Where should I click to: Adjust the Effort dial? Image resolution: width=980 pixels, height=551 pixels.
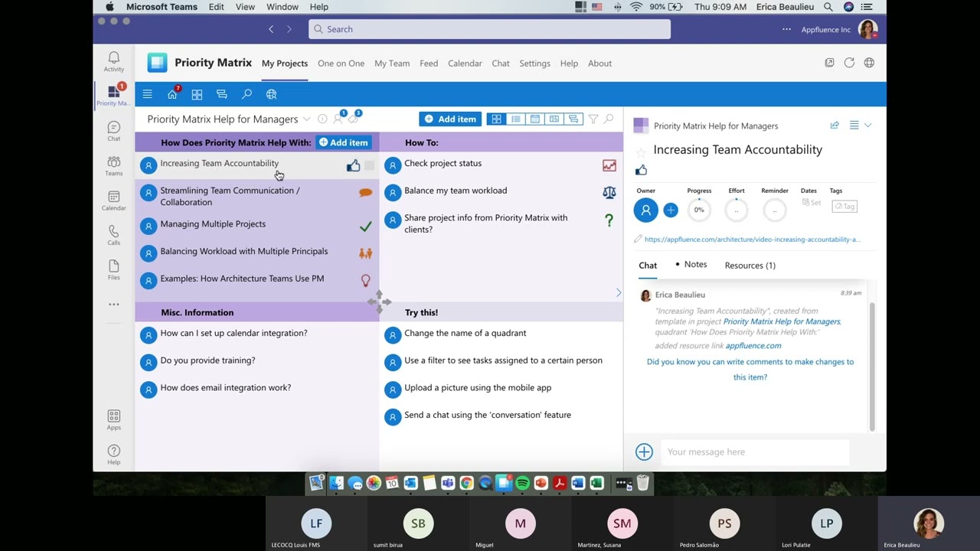[737, 210]
